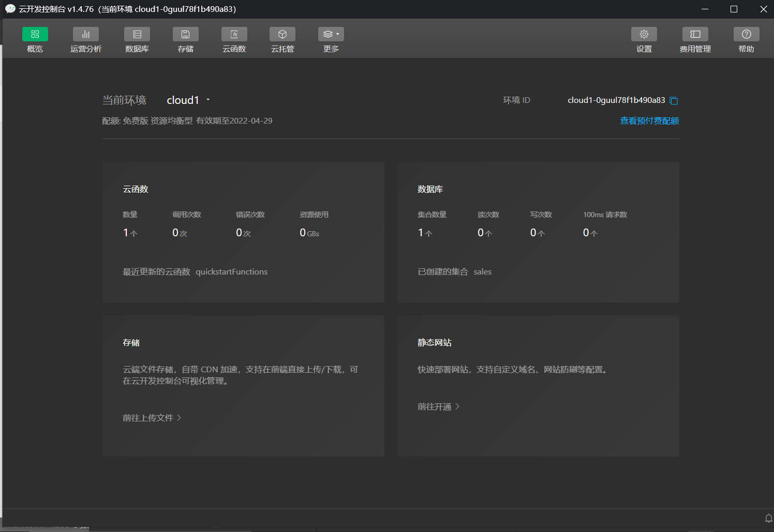Click 查看预付费配额 link
The image size is (774, 532).
pyautogui.click(x=649, y=120)
